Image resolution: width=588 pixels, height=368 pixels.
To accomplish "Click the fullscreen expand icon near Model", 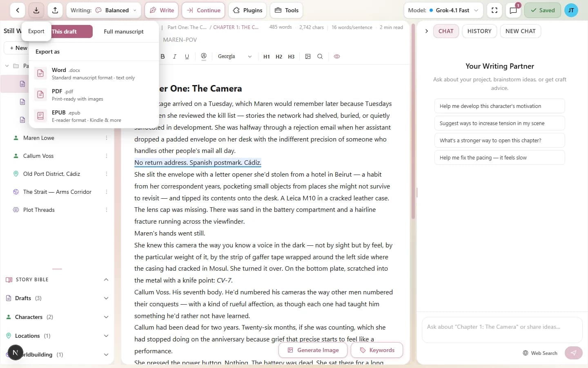I will pos(494,10).
